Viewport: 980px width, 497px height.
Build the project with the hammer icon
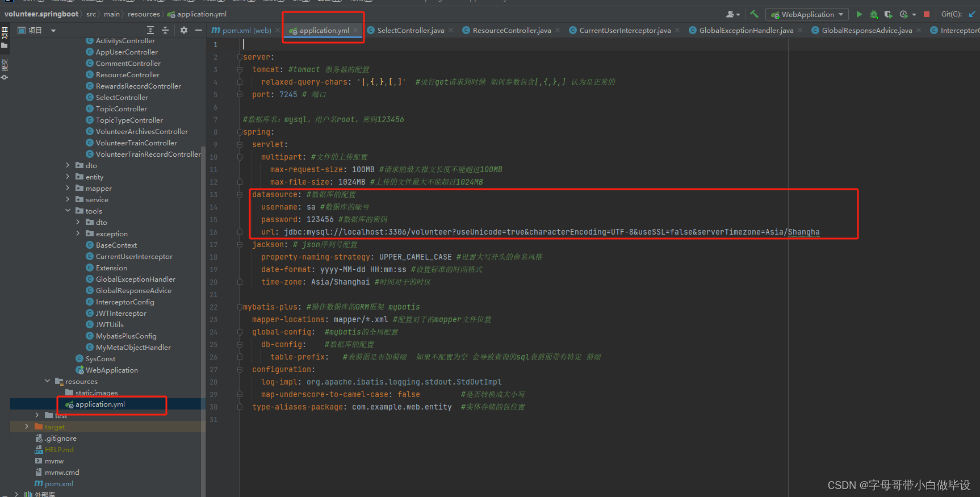click(x=754, y=14)
